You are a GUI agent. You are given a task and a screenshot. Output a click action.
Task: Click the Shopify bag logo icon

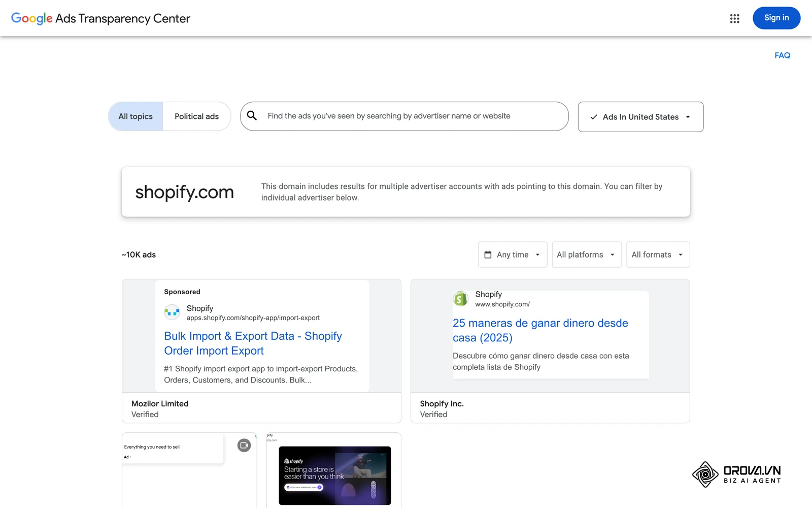click(461, 299)
